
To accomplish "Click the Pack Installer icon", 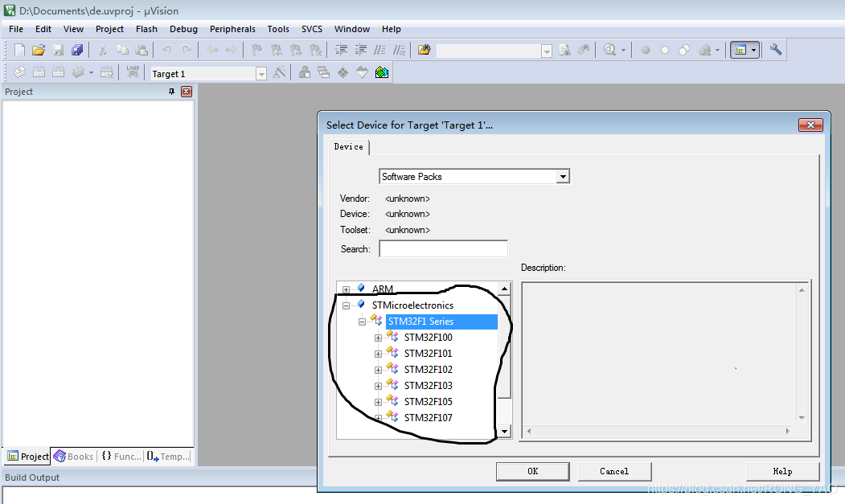I will click(x=382, y=72).
